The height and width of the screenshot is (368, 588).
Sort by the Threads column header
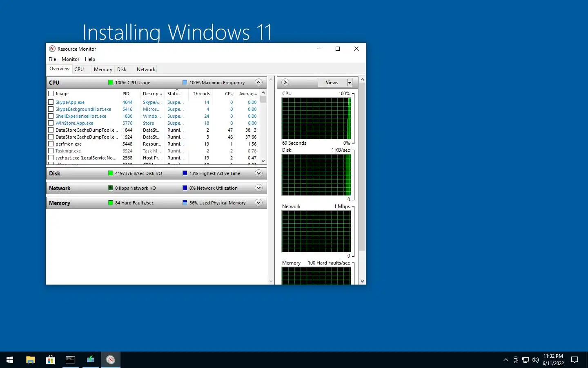pyautogui.click(x=200, y=94)
